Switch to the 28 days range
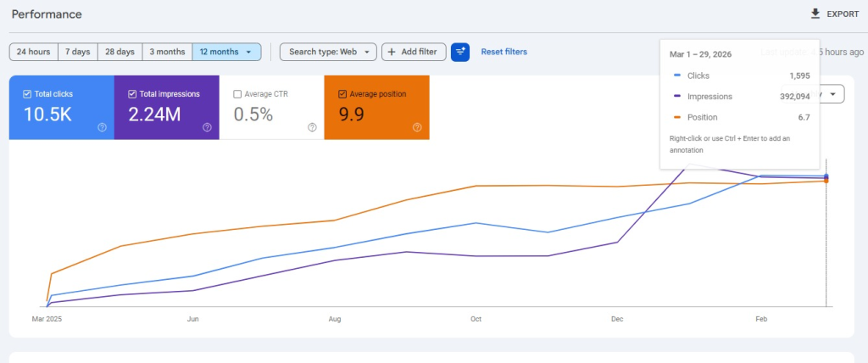The height and width of the screenshot is (363, 868). click(x=120, y=52)
